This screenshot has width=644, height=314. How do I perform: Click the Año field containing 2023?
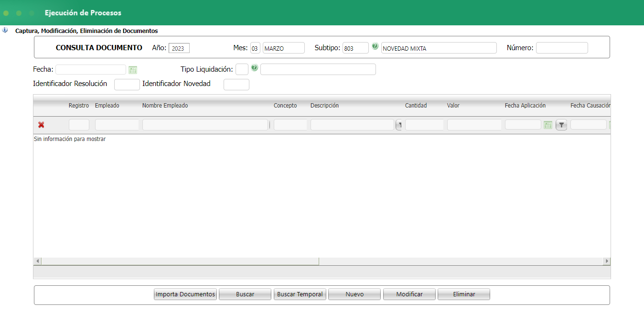pyautogui.click(x=179, y=48)
